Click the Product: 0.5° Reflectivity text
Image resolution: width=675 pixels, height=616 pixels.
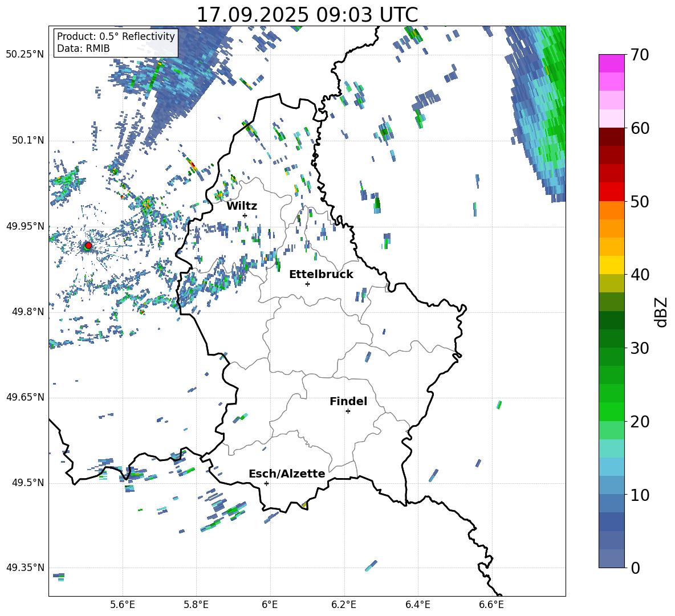[x=116, y=36]
